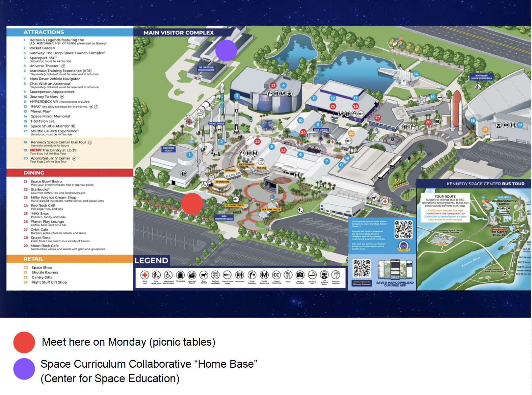The height and width of the screenshot is (395, 532).
Task: Click map marker 2 in the Rocket Garden
Action: click(x=222, y=142)
